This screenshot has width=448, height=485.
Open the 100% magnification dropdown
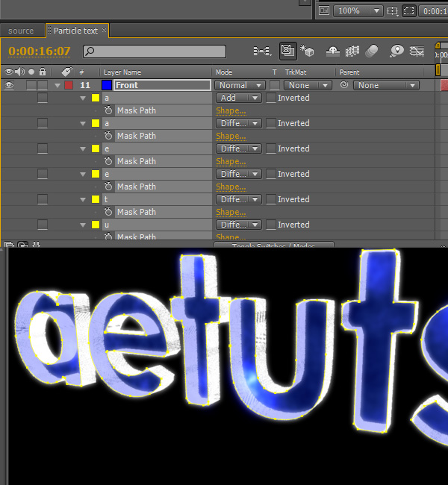[358, 11]
